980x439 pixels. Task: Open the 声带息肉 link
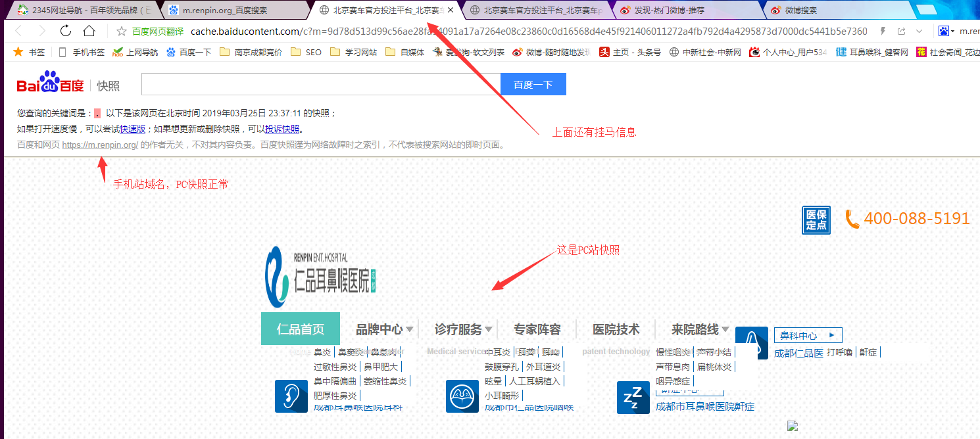(673, 367)
